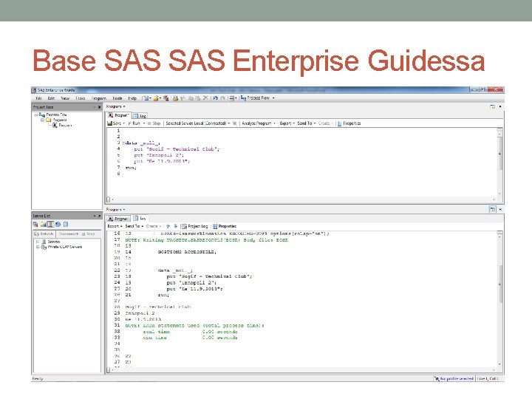The height and width of the screenshot is (399, 532).
Task: Open Export dropdown in code editor toolbar
Action: tap(287, 123)
